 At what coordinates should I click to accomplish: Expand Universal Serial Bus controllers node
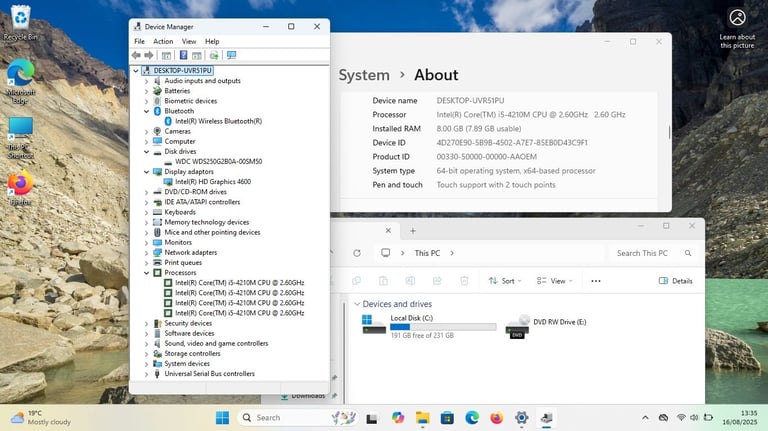tap(146, 374)
